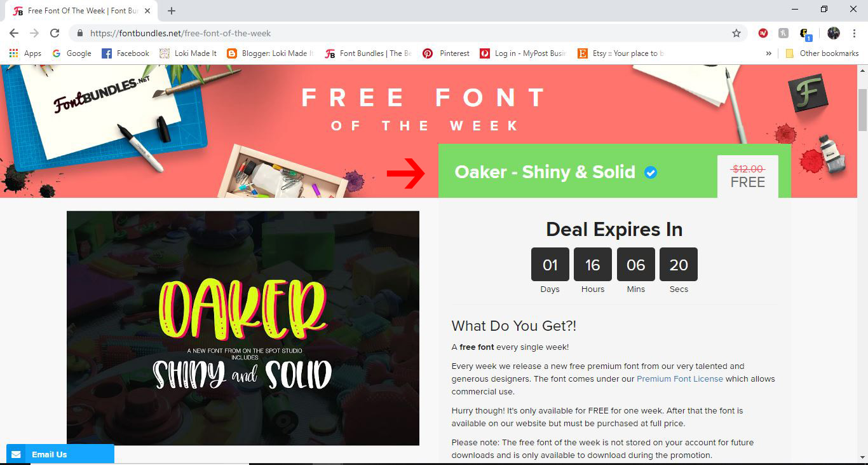Select the Free Font Of The Week tab
This screenshot has height=465, width=868.
pos(83,11)
